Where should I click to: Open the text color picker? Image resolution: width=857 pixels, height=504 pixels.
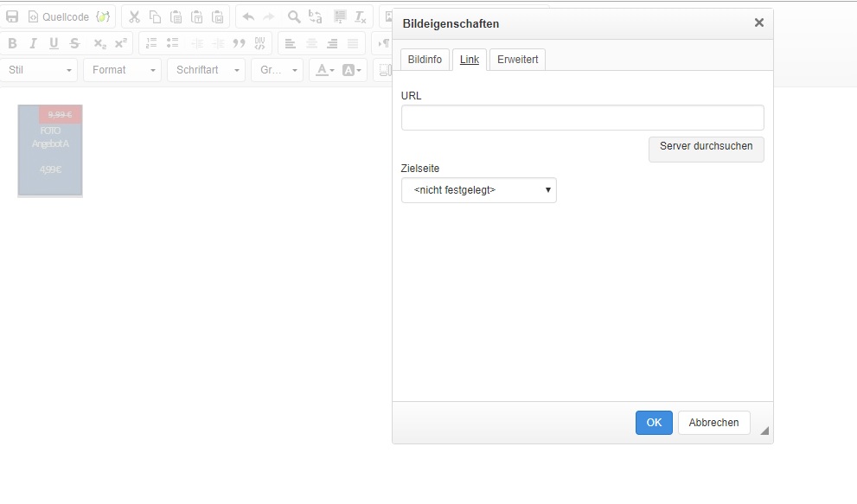[x=325, y=70]
